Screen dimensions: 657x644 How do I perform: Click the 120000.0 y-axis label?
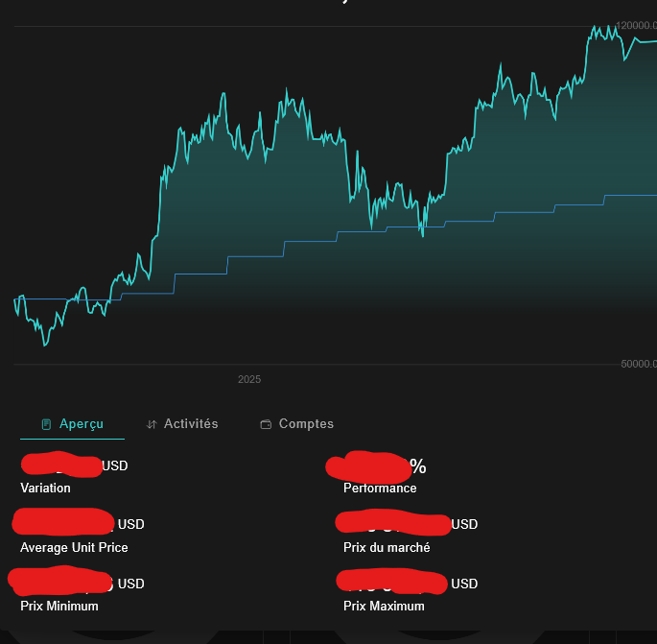point(636,26)
